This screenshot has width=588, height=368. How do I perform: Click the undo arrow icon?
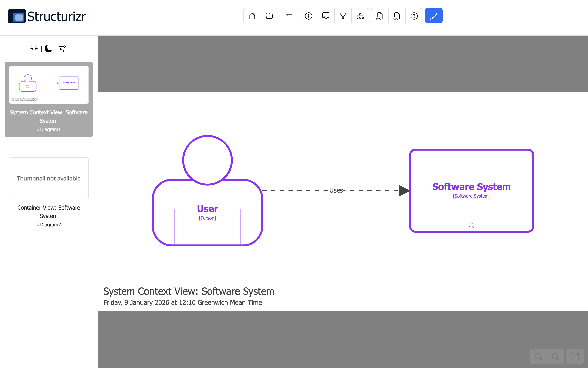coord(289,16)
